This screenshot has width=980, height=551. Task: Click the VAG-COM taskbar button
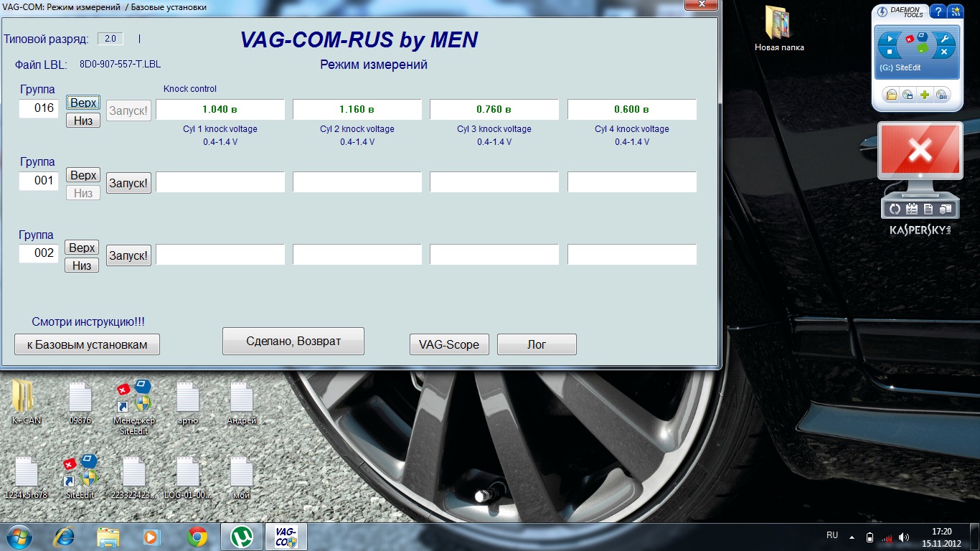(x=287, y=536)
